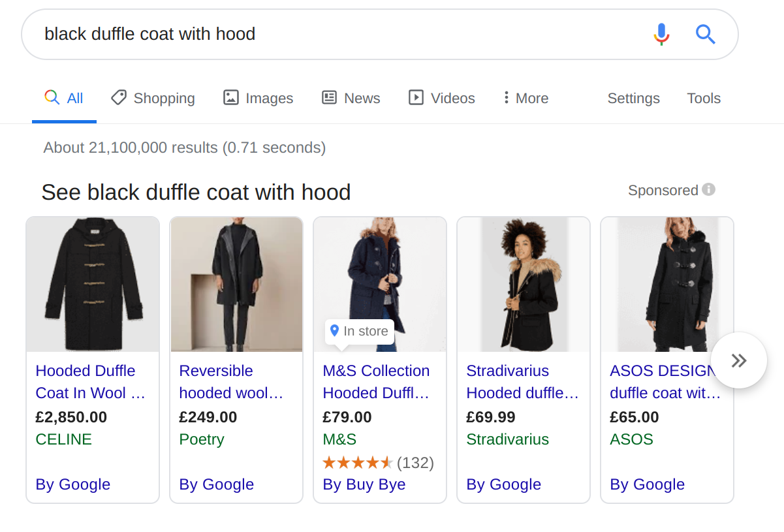Viewport: 784px width, 532px height.
Task: Click the ASOS DESIGN duffle coat image
Action: point(667,285)
